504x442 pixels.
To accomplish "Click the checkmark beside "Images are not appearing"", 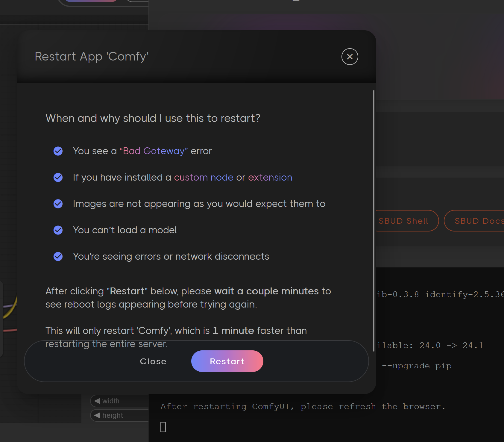I will pyautogui.click(x=58, y=204).
